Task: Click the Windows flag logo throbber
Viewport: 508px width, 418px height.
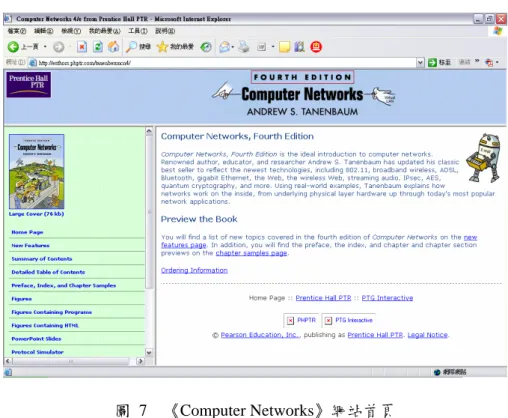Action: (x=498, y=31)
